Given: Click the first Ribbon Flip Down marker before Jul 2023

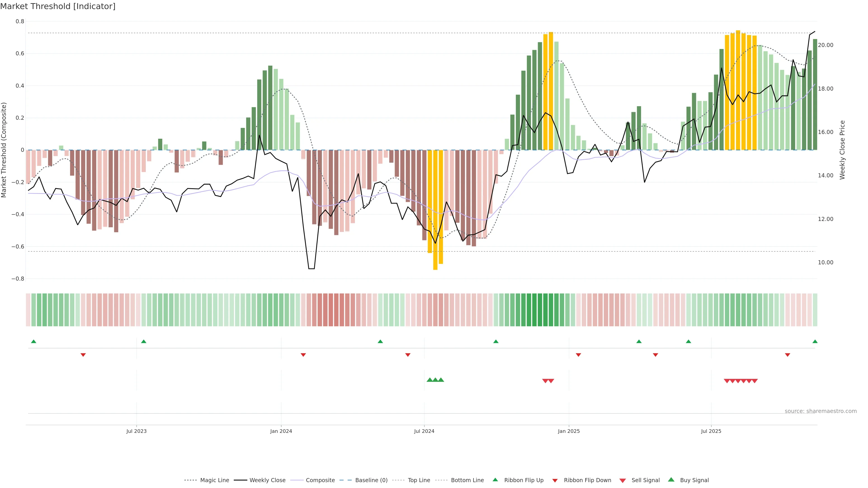Looking at the screenshot, I should [x=83, y=355].
